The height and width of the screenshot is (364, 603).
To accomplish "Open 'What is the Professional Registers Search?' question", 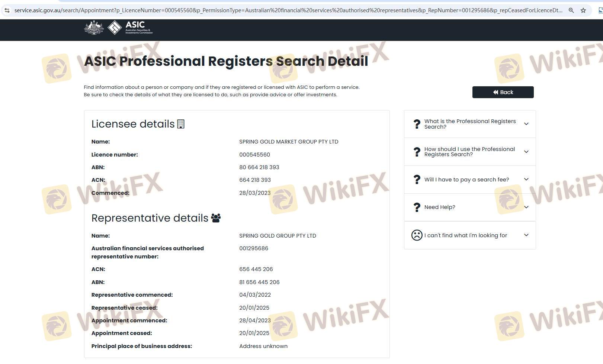I will click(x=470, y=124).
